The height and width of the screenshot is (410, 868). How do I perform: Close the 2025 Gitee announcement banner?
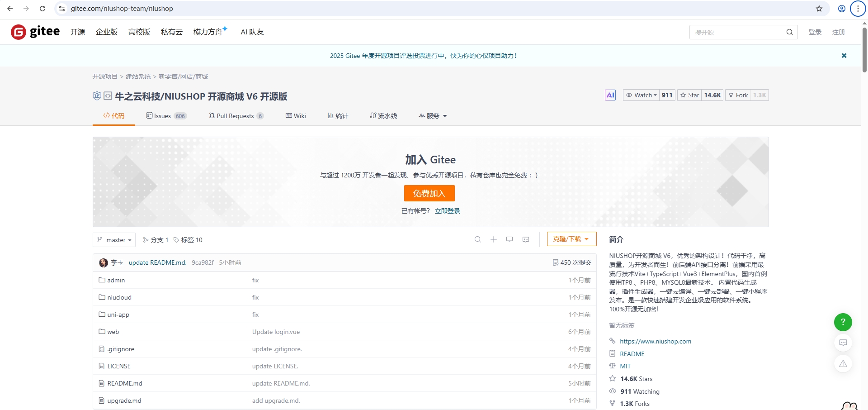click(844, 56)
